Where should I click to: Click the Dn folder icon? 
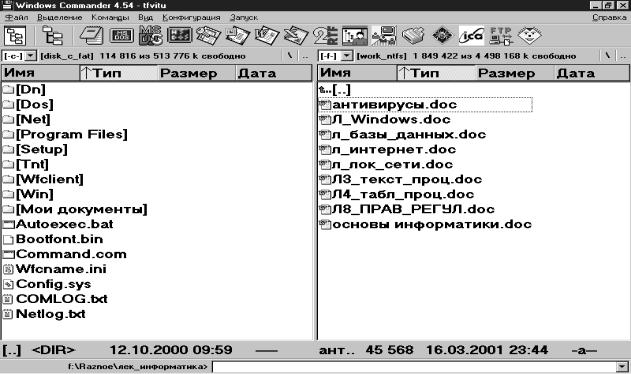tap(8, 89)
